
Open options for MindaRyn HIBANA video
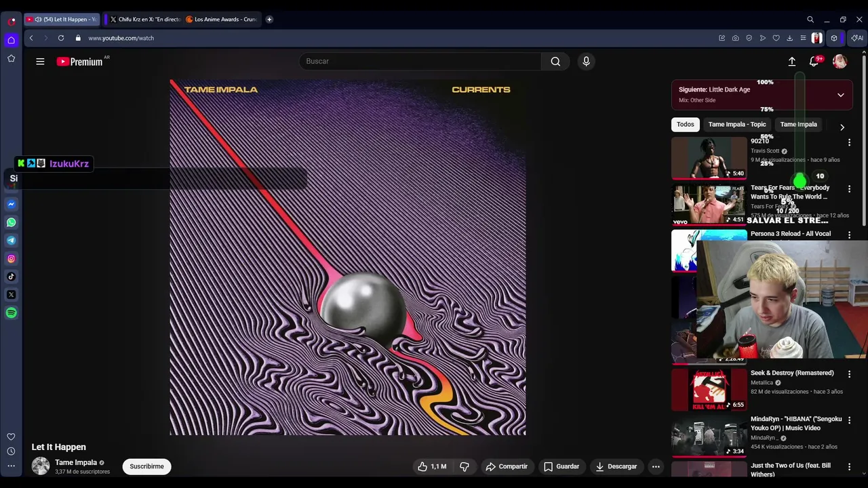[849, 420]
